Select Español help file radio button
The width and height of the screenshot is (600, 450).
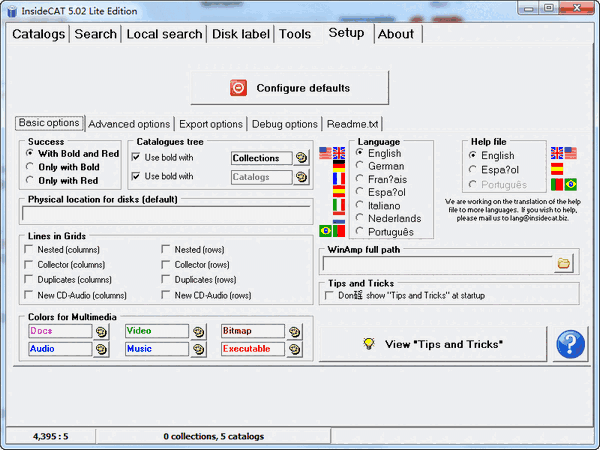(473, 169)
